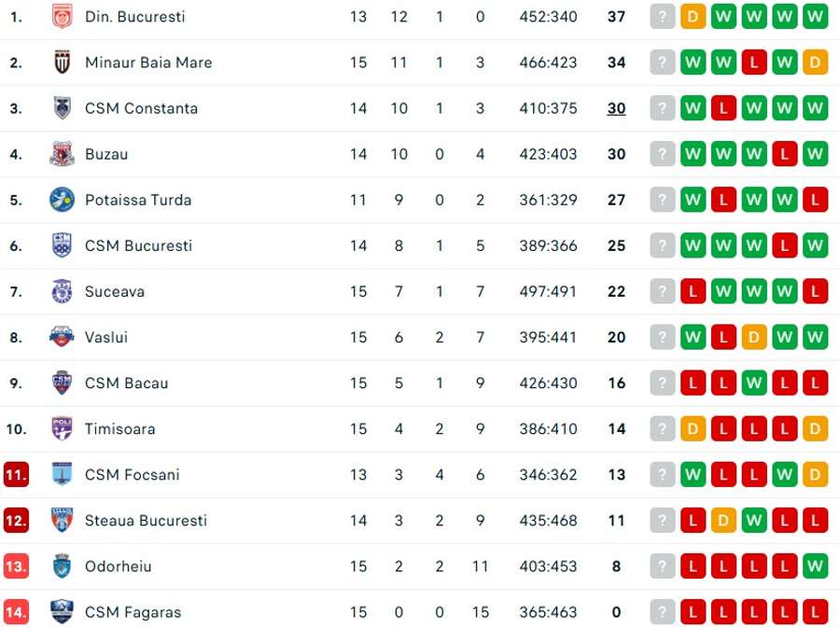Click the underlined 30 points for CSM Constanta
The height and width of the screenshot is (628, 840).
[x=617, y=108]
